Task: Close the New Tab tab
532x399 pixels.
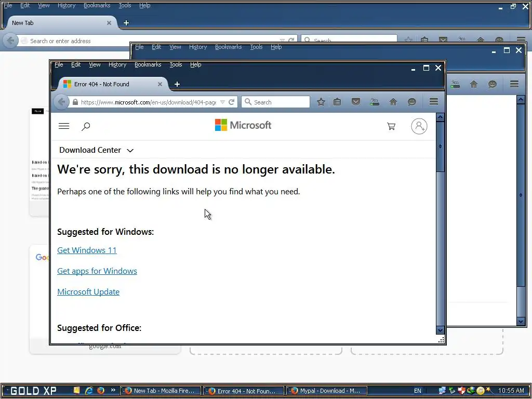Action: point(109,23)
